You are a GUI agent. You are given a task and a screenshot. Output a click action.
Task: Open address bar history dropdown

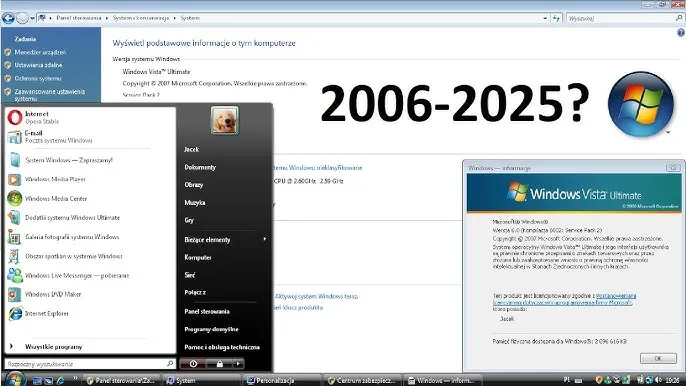point(545,18)
